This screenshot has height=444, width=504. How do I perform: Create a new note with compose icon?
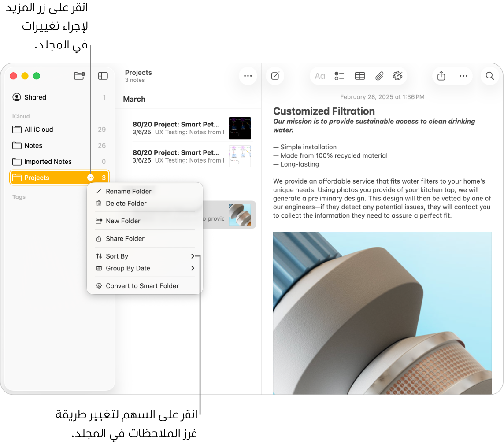tap(275, 76)
